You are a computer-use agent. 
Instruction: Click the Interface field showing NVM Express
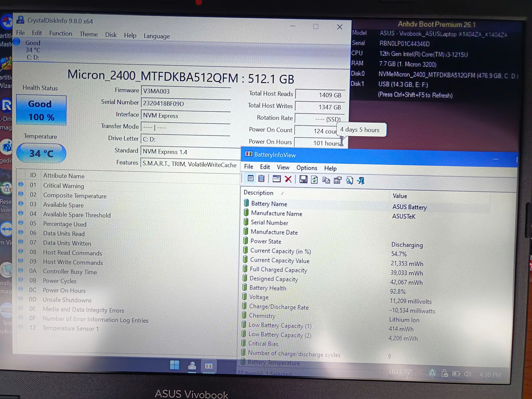(185, 116)
